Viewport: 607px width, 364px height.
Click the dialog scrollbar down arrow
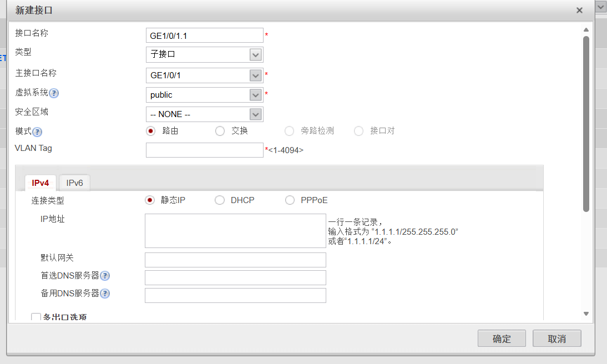[x=586, y=314]
